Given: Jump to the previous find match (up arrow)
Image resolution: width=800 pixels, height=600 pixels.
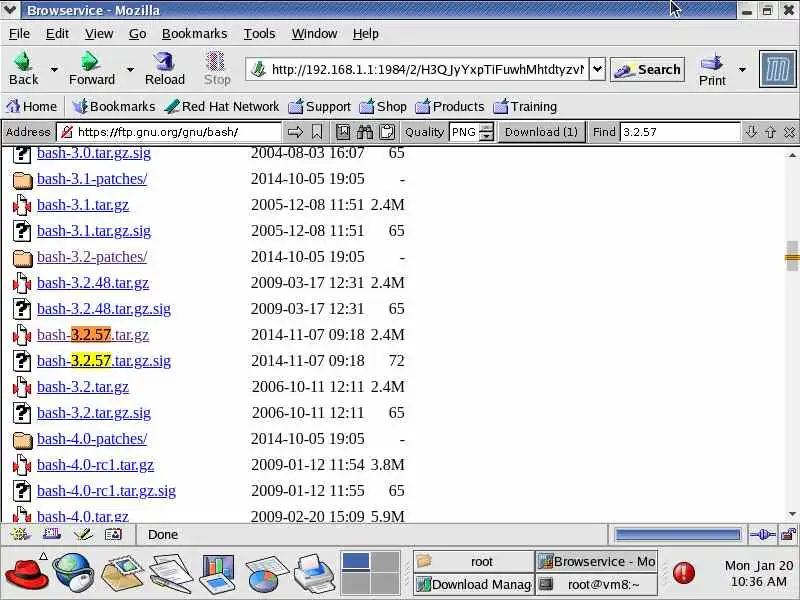Looking at the screenshot, I should pyautogui.click(x=770, y=132).
